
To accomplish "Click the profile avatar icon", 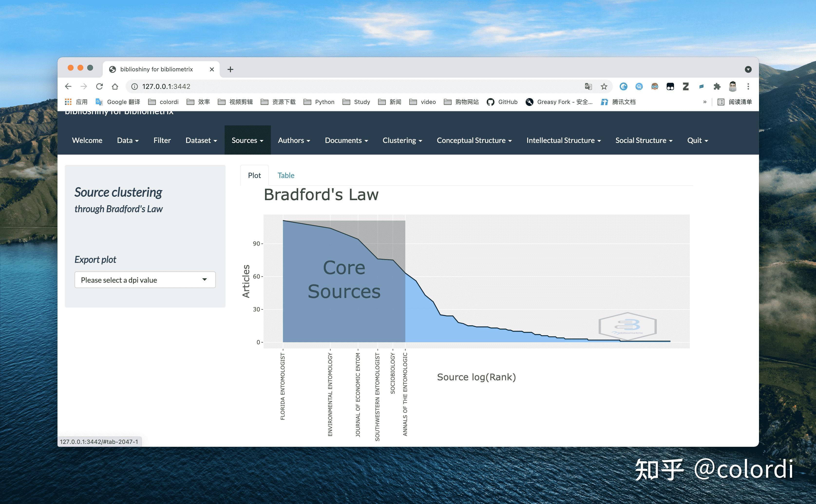I will click(733, 87).
